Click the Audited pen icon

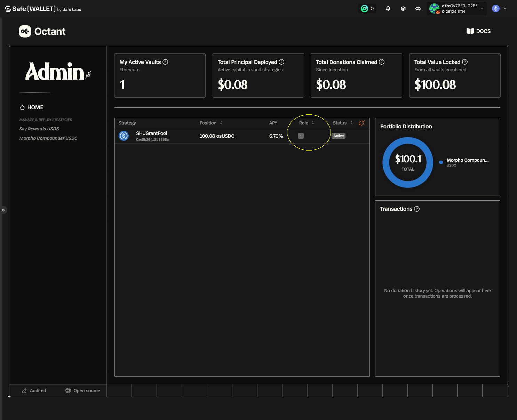pos(24,390)
